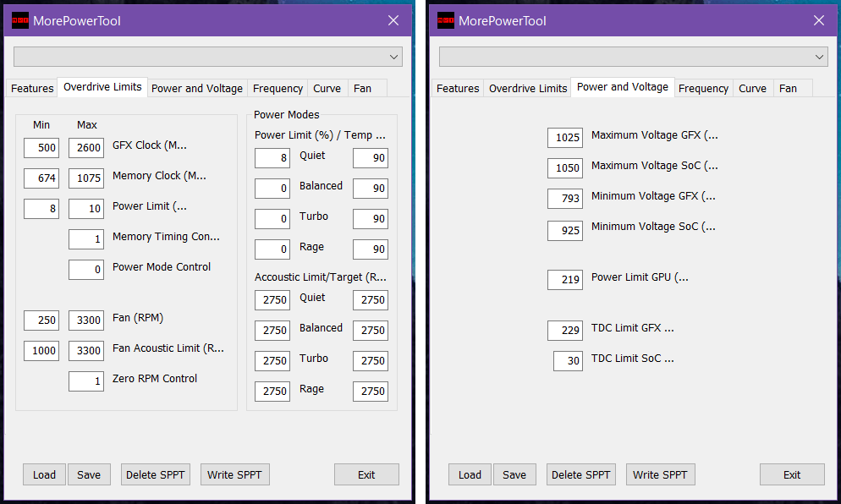
Task: Click Minimum Voltage GFX field showing 793
Action: pyautogui.click(x=565, y=199)
